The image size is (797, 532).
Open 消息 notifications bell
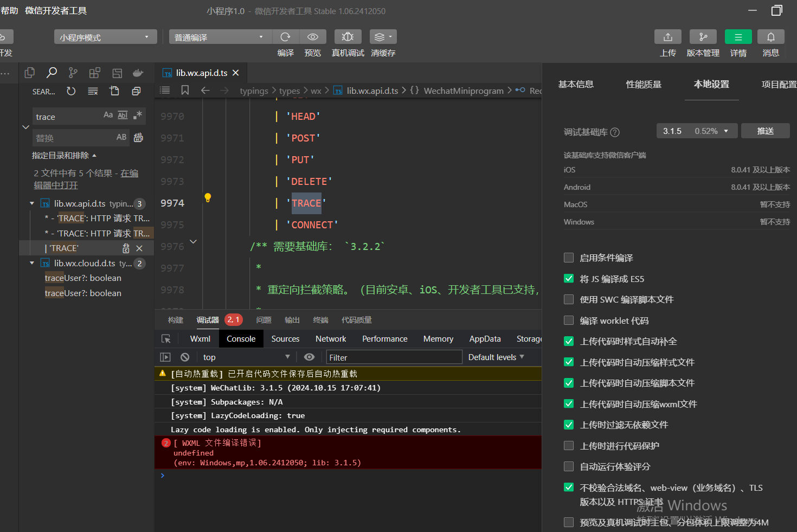[x=771, y=37]
